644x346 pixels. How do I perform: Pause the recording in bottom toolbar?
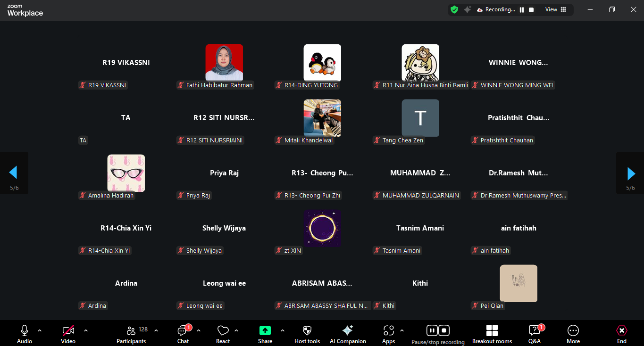click(432, 330)
